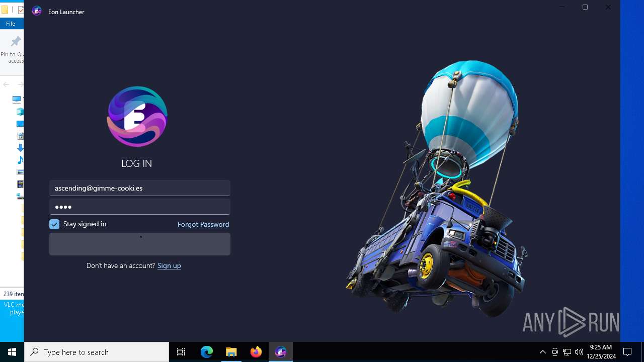Open the taskbar clock and date
This screenshot has width=644, height=362.
pos(601,352)
